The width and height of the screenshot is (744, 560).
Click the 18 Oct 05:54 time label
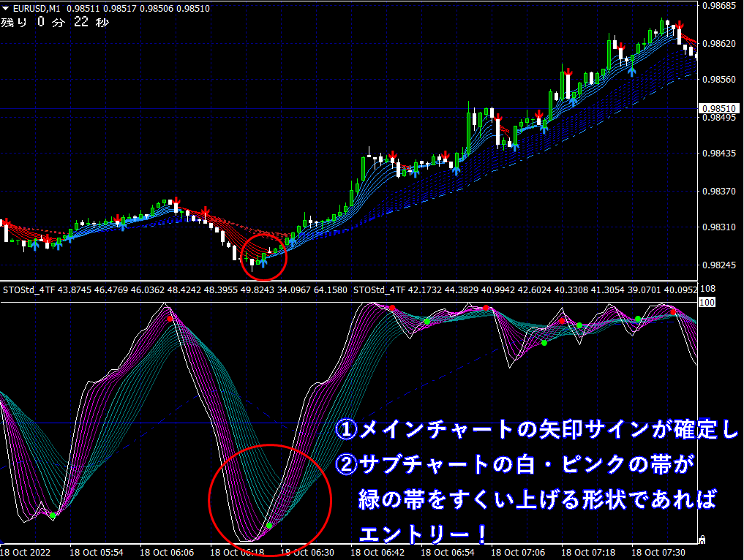coord(97,553)
